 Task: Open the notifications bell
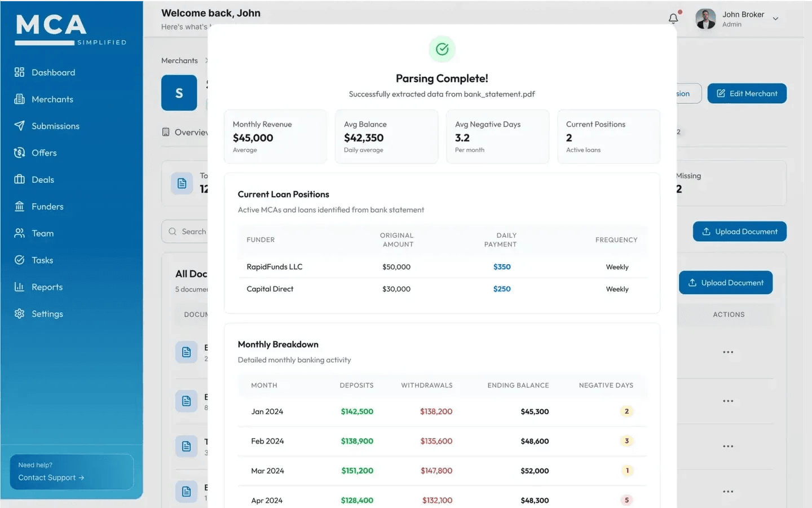click(673, 19)
